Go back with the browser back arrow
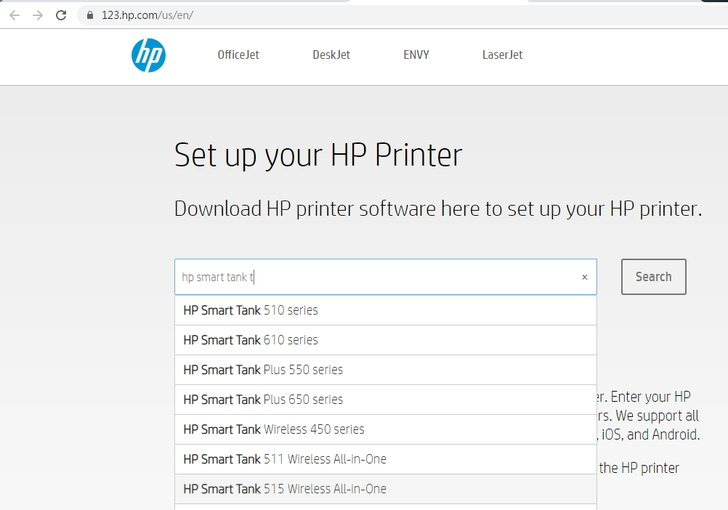728x510 pixels. 15,15
